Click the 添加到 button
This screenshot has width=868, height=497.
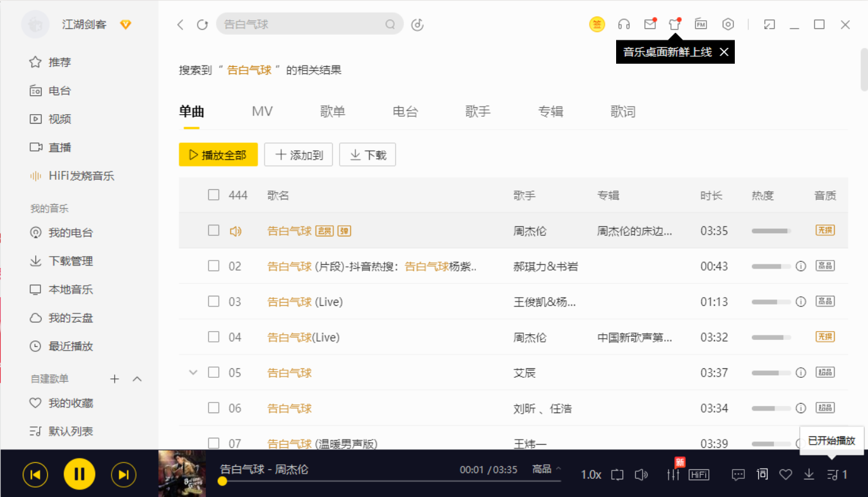(299, 155)
